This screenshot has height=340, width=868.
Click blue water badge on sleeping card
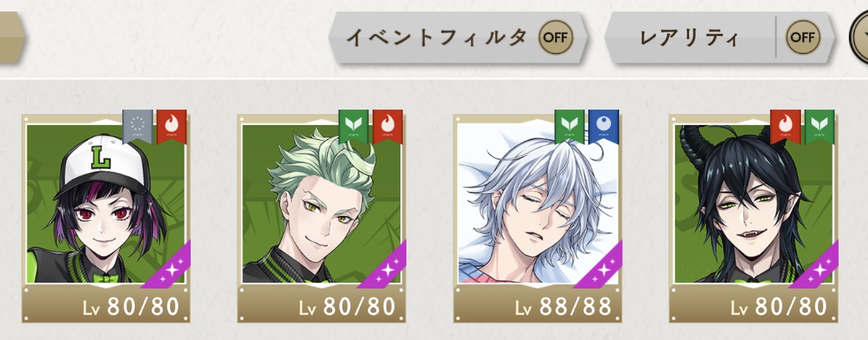point(604,127)
